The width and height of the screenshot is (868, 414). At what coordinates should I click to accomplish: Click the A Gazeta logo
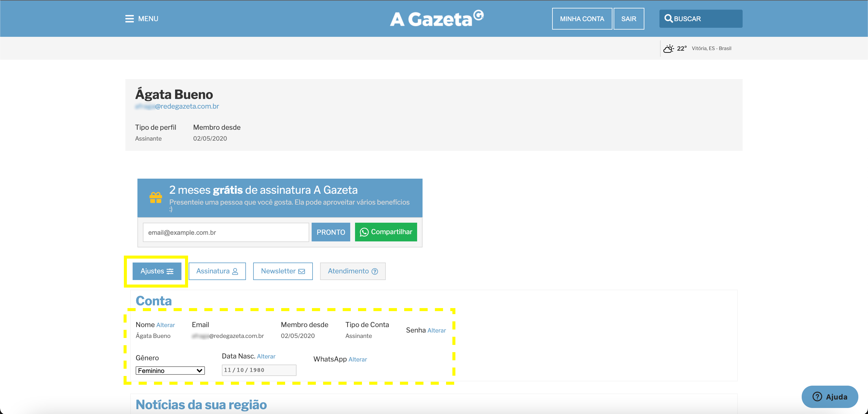pyautogui.click(x=437, y=18)
